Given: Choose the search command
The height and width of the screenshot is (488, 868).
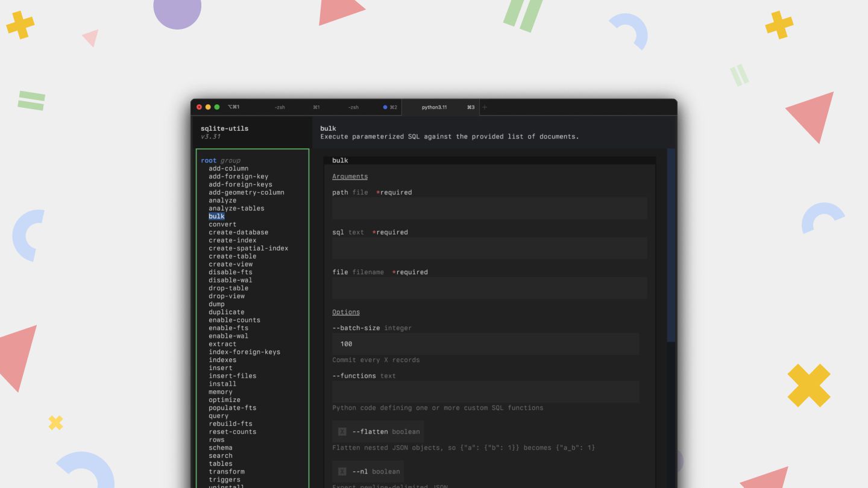Looking at the screenshot, I should [221, 455].
